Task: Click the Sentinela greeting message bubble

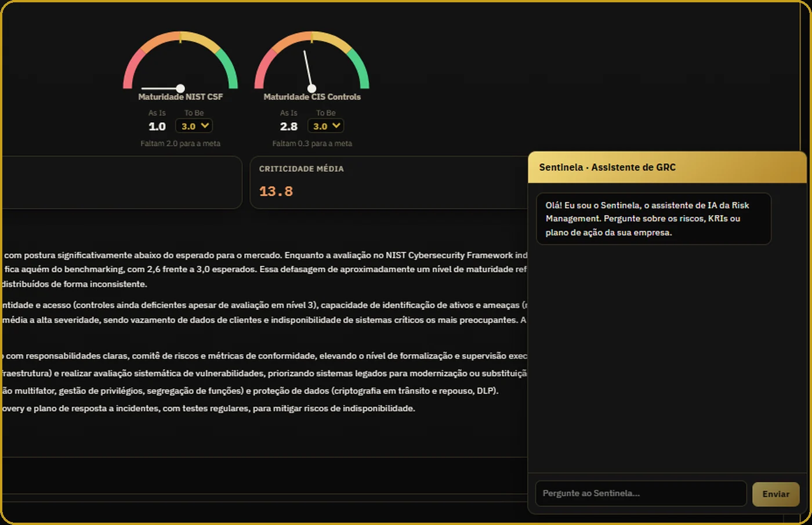Action: pyautogui.click(x=654, y=219)
